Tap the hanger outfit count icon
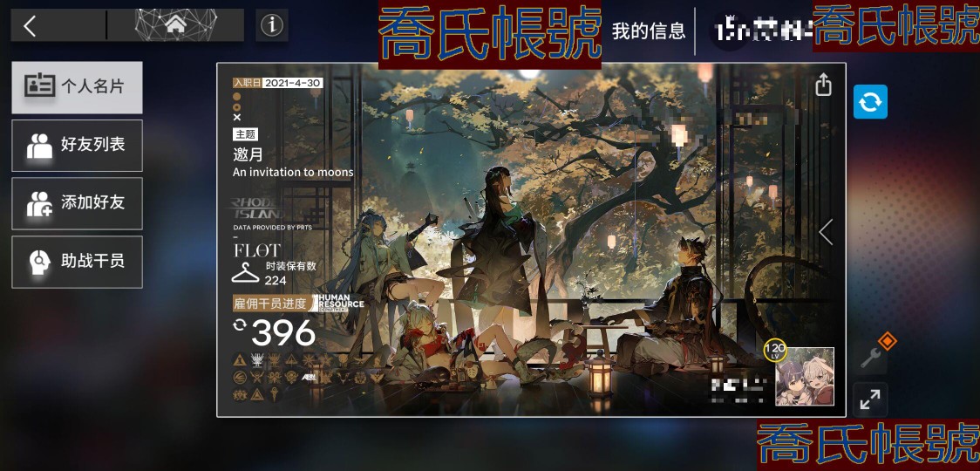This screenshot has height=471, width=980. (245, 272)
